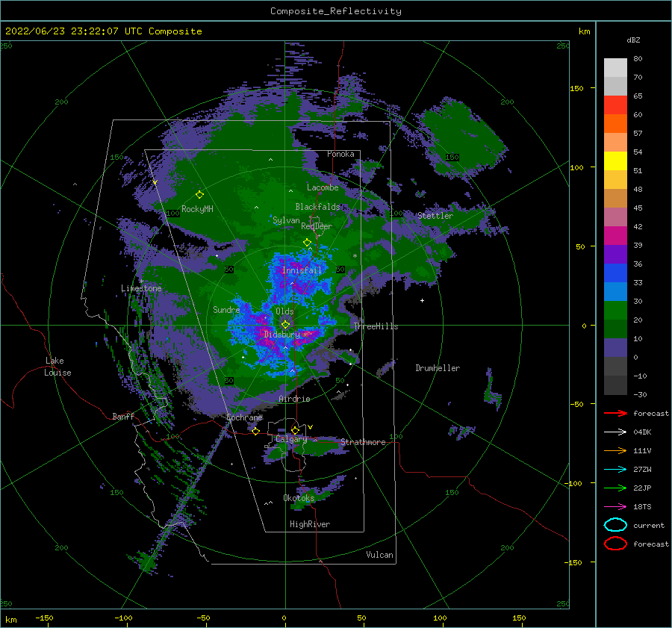This screenshot has width=672, height=628.
Task: Click the dBZ legend heading
Action: 633,40
